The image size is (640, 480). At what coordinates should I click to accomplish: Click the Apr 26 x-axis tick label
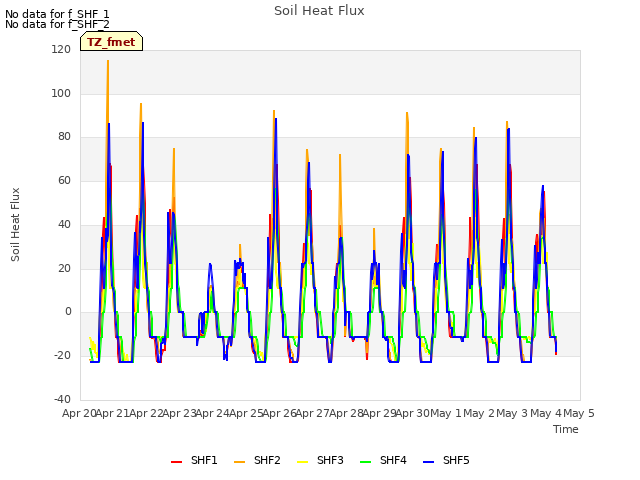[280, 413]
